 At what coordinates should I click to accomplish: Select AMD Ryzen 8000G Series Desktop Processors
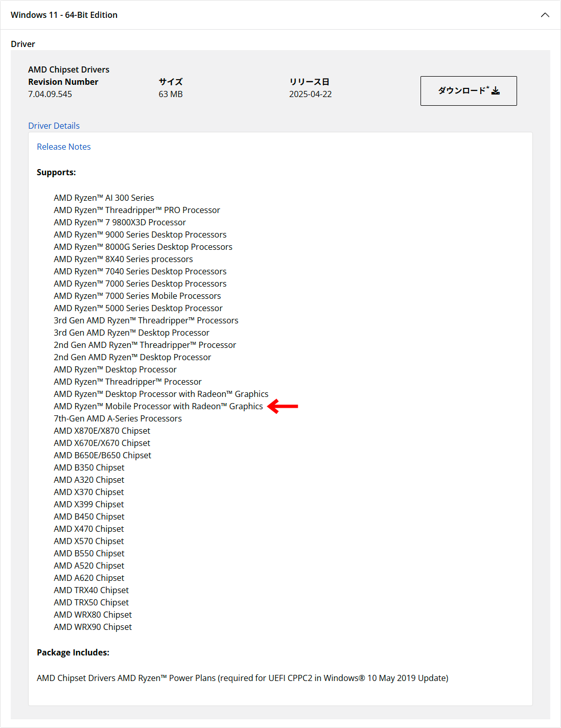pyautogui.click(x=143, y=247)
